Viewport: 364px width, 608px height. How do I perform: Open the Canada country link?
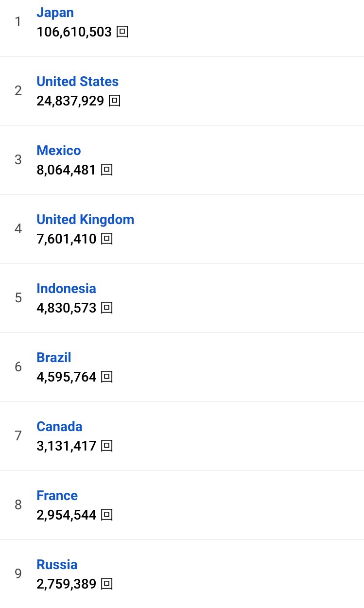pyautogui.click(x=59, y=426)
